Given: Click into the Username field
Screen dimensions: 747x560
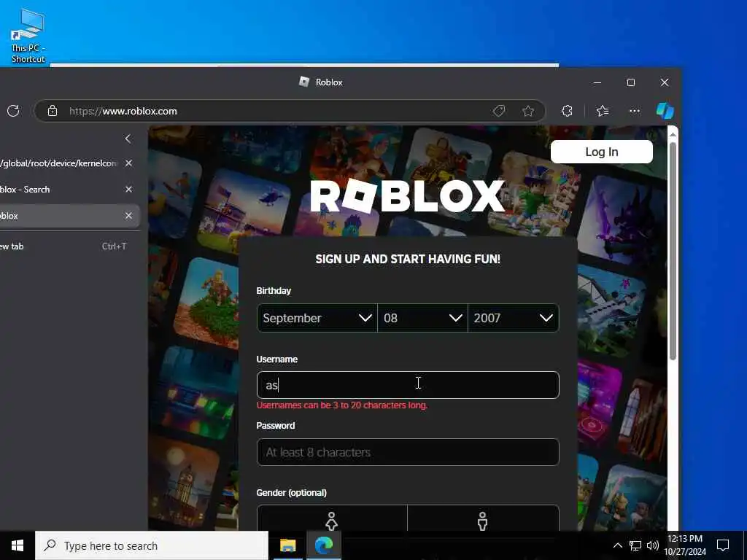Looking at the screenshot, I should [x=408, y=385].
